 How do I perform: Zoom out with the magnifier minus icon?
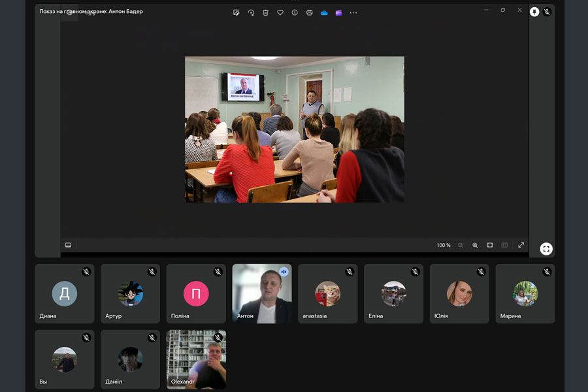pos(461,245)
